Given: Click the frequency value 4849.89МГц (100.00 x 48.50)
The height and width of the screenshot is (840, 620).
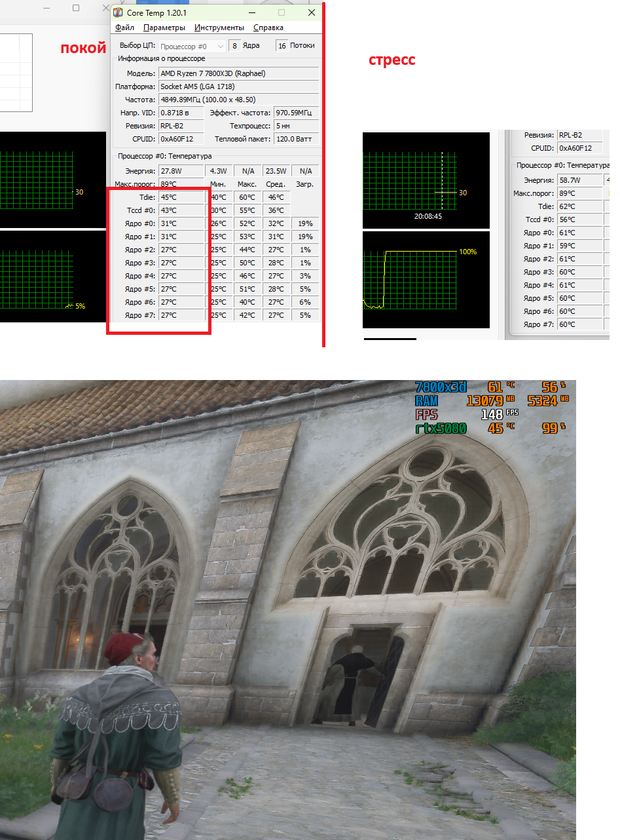Looking at the screenshot, I should point(238,100).
